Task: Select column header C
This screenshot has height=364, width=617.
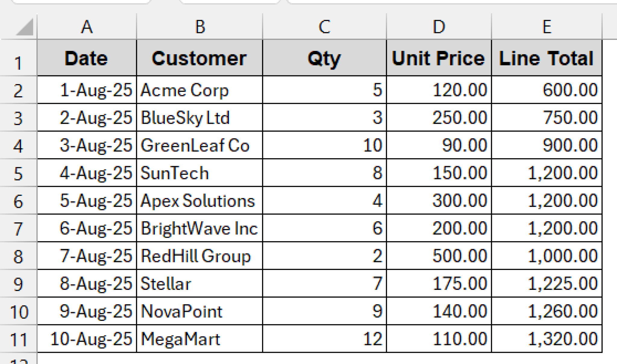Action: [324, 27]
